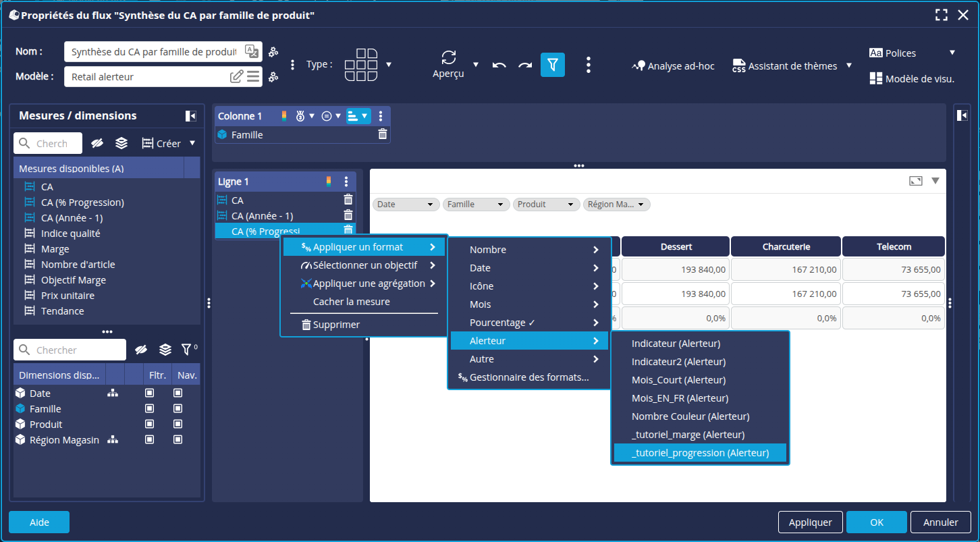The width and height of the screenshot is (980, 542).
Task: Click the undo arrow icon
Action: coord(499,65)
